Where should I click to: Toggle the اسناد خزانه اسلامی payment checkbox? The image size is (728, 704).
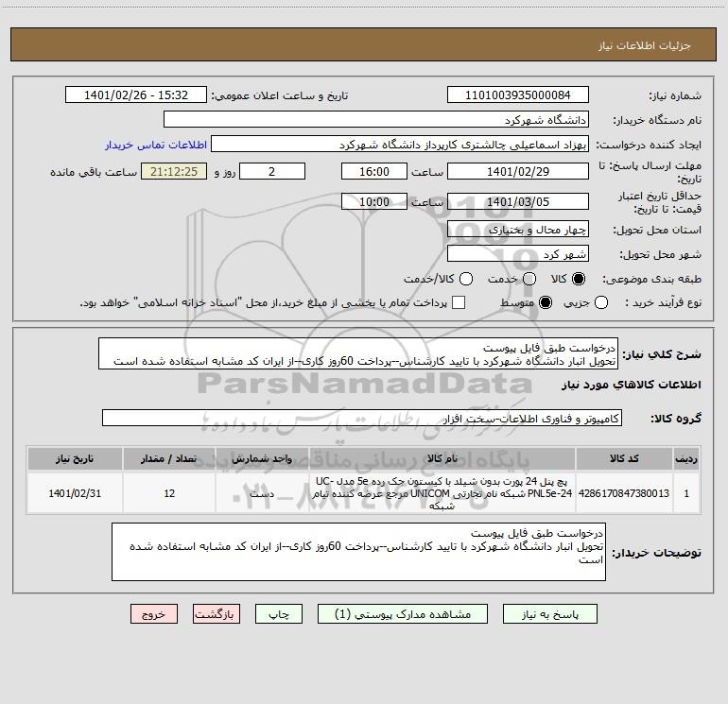tap(459, 302)
